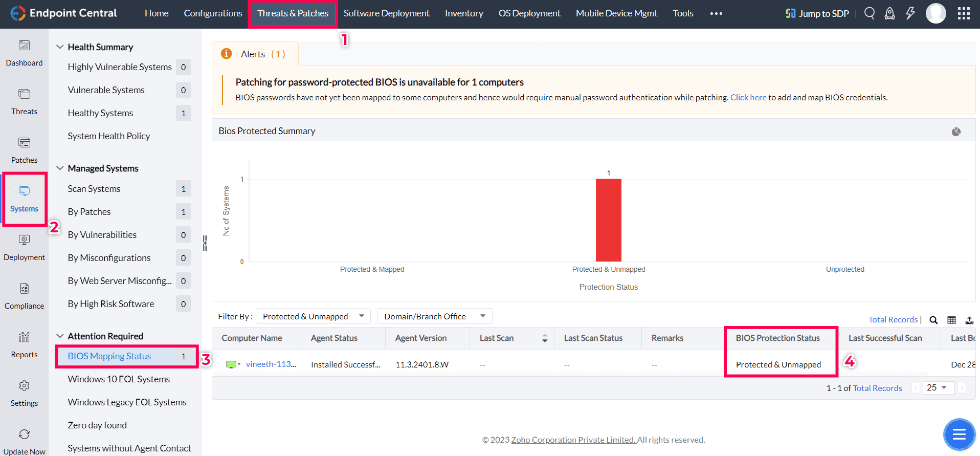Click the lightning bolt quick actions icon

point(910,13)
